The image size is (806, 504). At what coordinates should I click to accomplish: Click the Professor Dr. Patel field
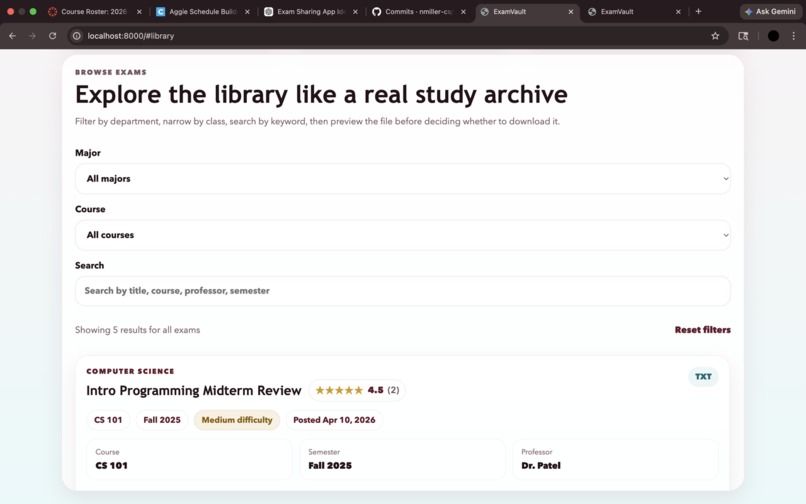coord(615,459)
